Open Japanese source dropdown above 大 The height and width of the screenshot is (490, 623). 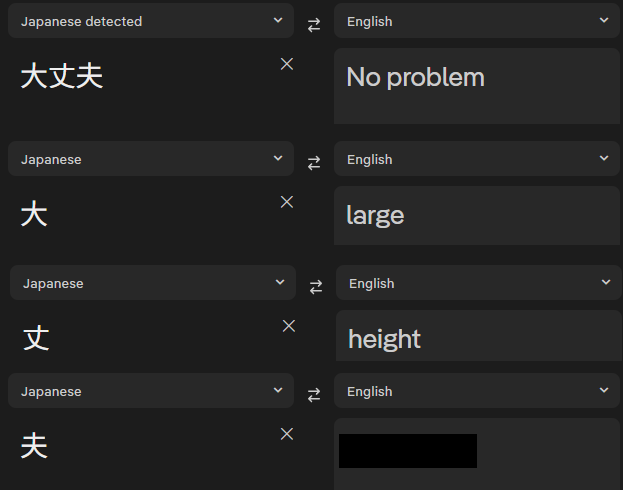pos(151,159)
